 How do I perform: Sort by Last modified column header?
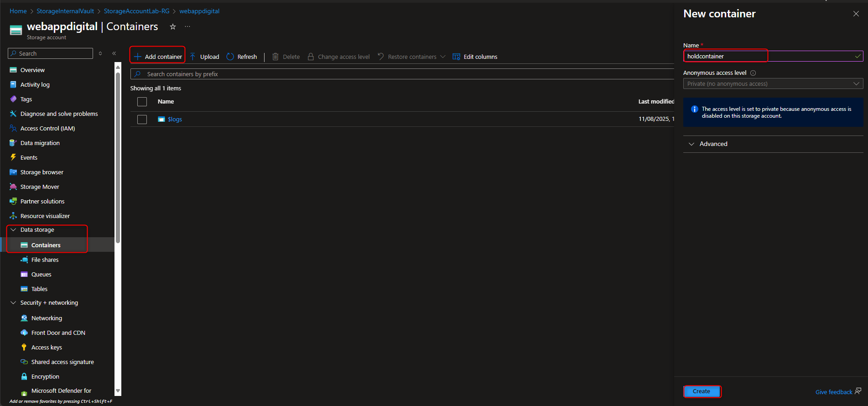(656, 102)
